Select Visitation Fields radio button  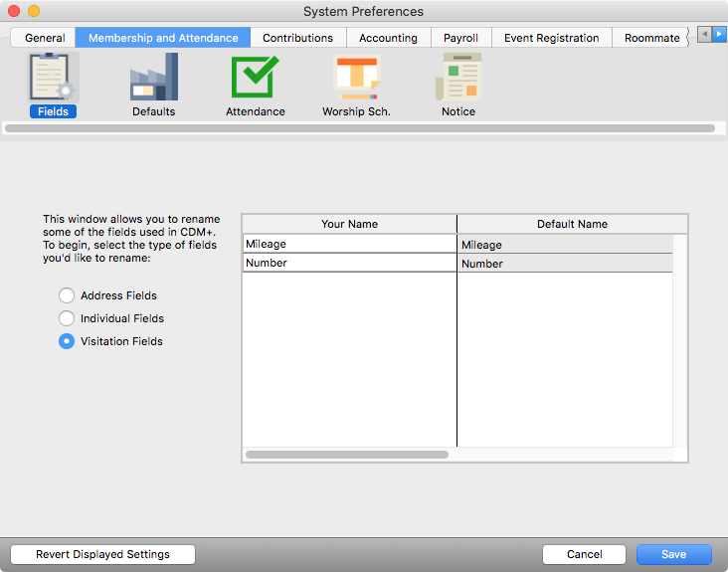(67, 341)
